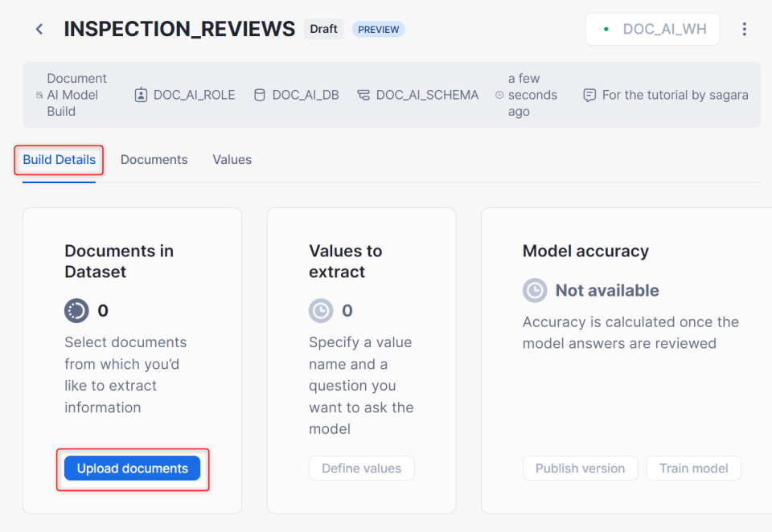Viewport: 772px width, 532px height.
Task: Click the green warehouse status dot
Action: (606, 30)
